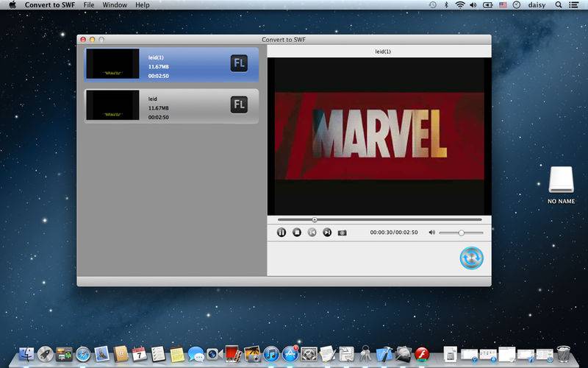Open Notes (yellow pad) in Dock

(x=177, y=355)
